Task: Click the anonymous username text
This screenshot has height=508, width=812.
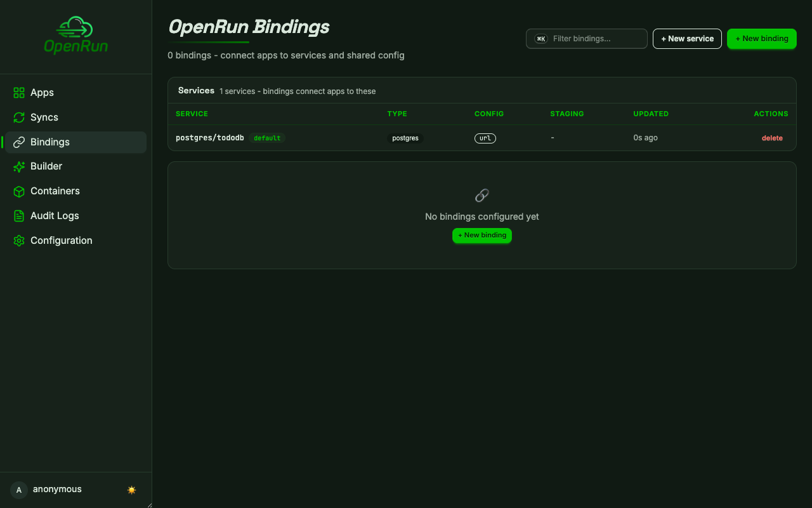Action: tap(57, 490)
